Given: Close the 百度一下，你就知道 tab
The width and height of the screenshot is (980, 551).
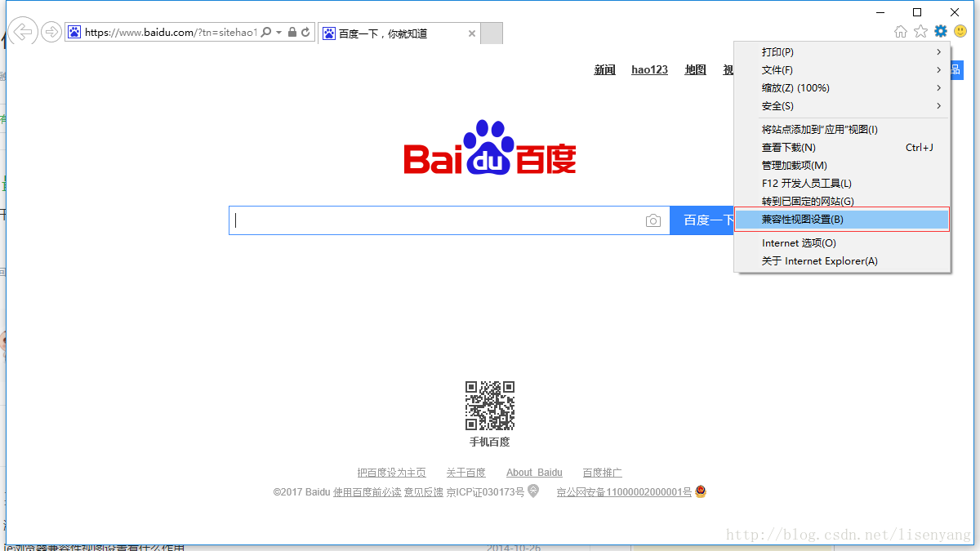Looking at the screenshot, I should tap(471, 33).
